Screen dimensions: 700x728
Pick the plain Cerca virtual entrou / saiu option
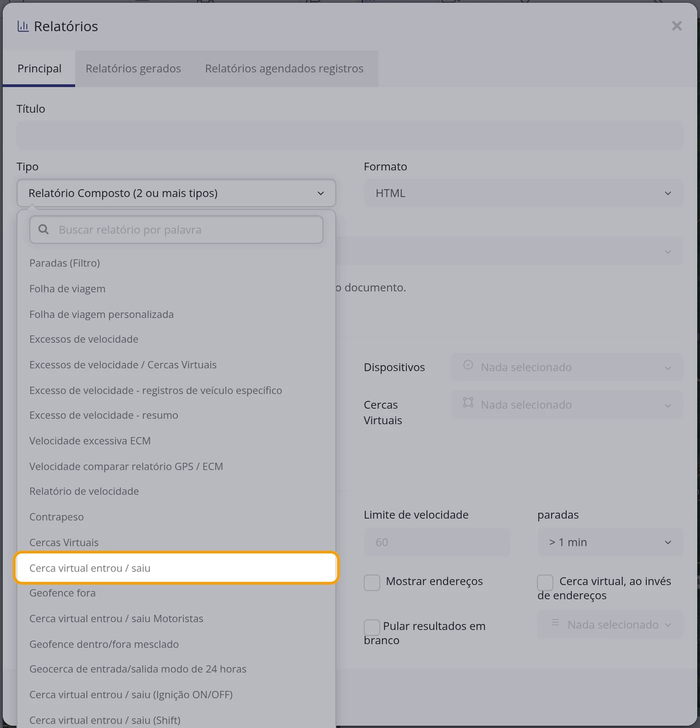(x=176, y=568)
